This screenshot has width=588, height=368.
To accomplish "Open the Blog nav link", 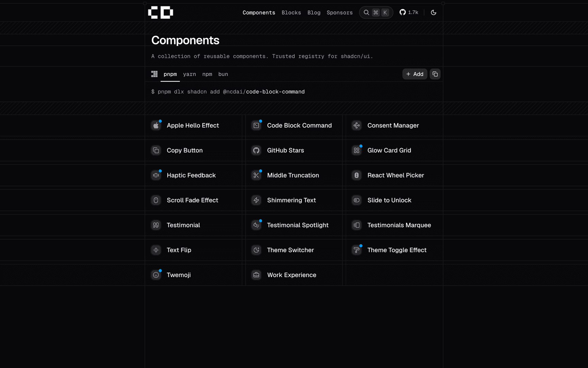I will coord(314,13).
